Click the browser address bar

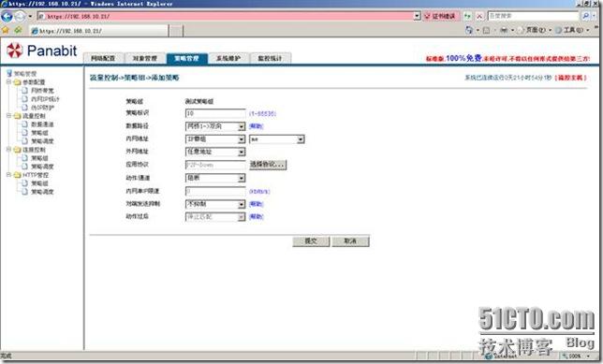226,16
